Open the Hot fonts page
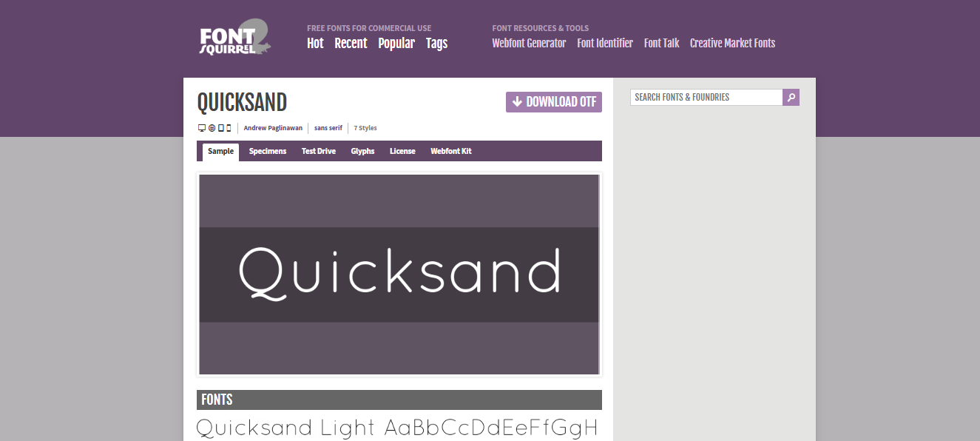The height and width of the screenshot is (441, 980). [x=315, y=43]
